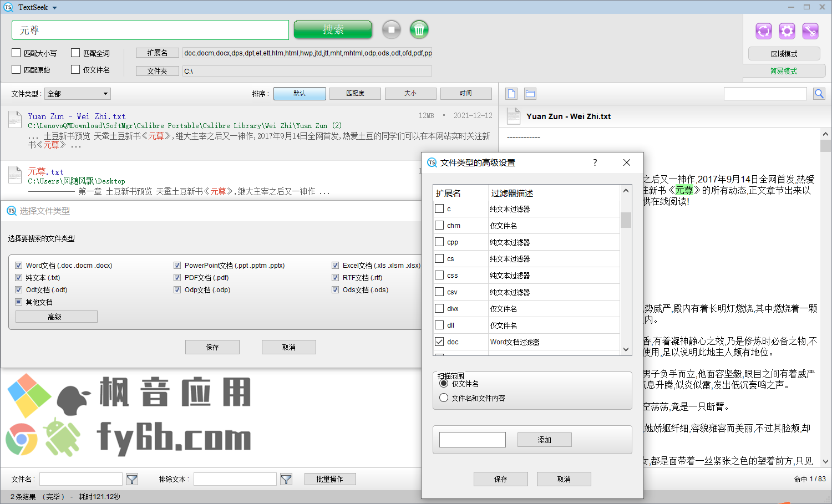
Task: Click the file icon of Yuan Zun - Wei Zhi.txt result
Action: [15, 120]
